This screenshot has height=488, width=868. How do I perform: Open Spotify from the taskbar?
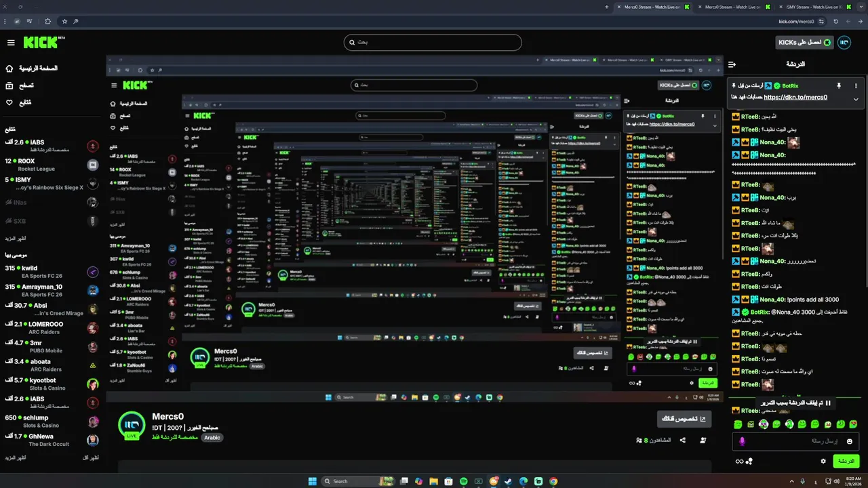click(464, 481)
